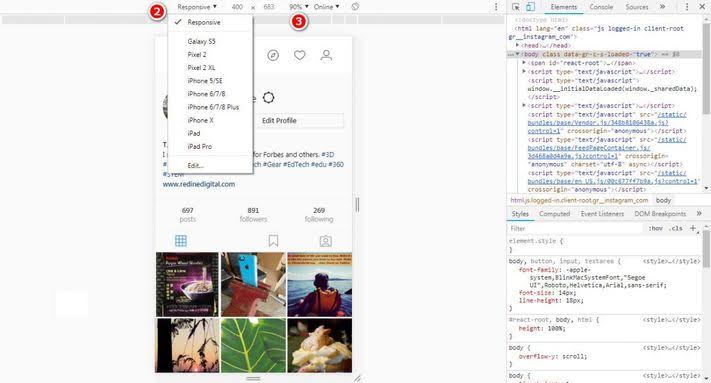This screenshot has height=383, width=711.
Task: Switch to the DOM Breakpoints tab
Action: coord(660,213)
